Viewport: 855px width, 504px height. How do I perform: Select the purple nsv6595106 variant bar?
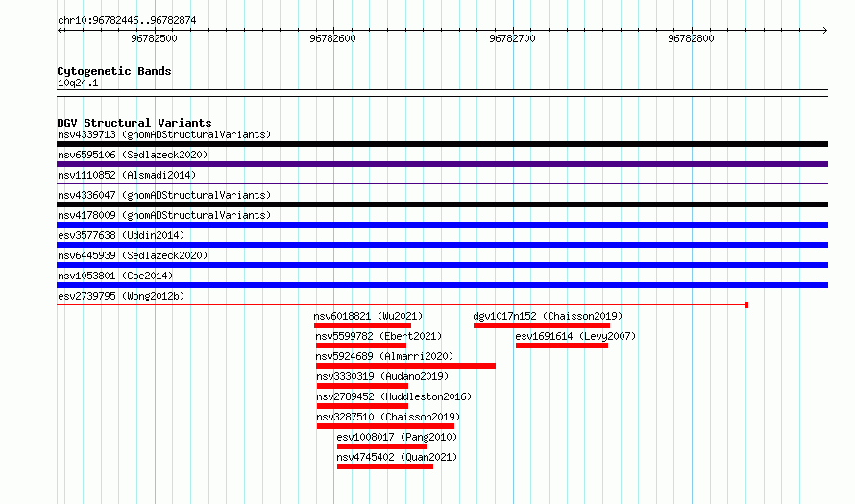[442, 164]
